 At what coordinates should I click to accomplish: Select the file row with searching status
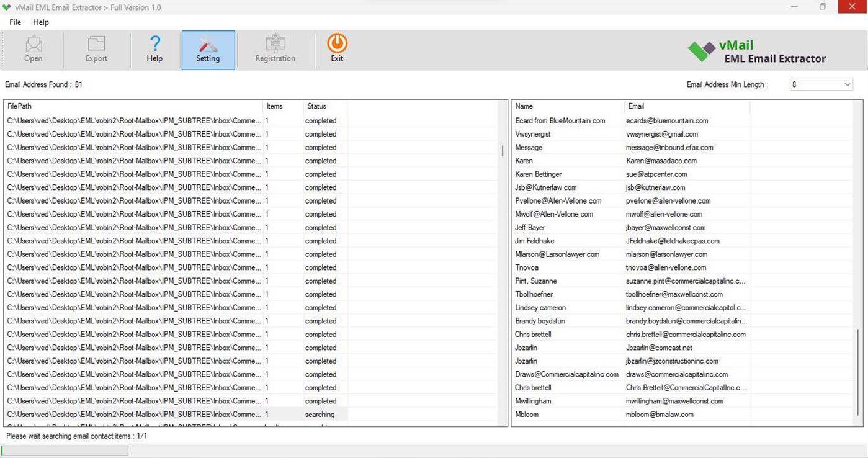pos(186,414)
